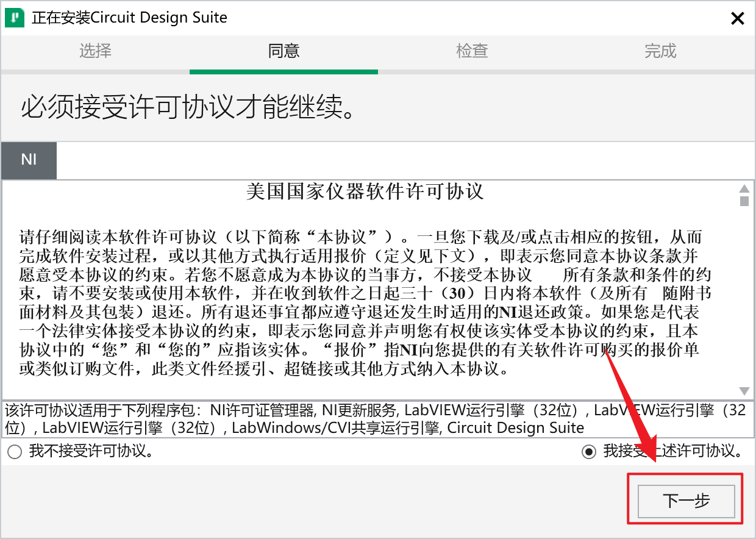Viewport: 756px width, 539px height.
Task: Close the installer window
Action: [x=738, y=18]
